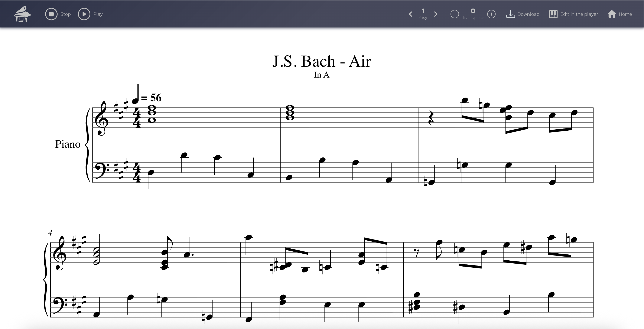Go to next page chevron
This screenshot has height=329, width=644.
click(436, 14)
